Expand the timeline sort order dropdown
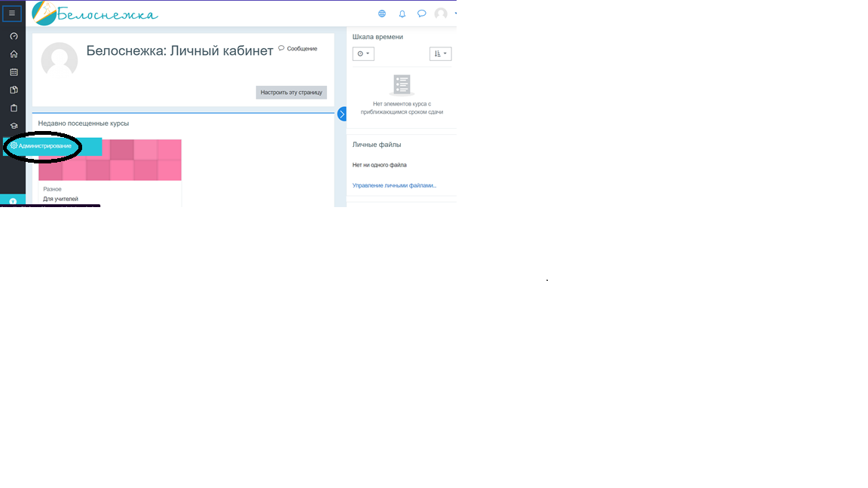Viewport: 868px width, 488px height. pyautogui.click(x=440, y=54)
